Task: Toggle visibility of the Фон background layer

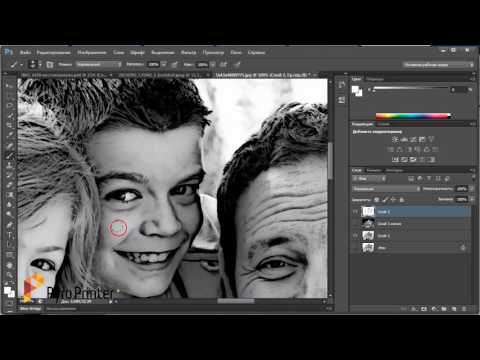Action: coord(355,248)
